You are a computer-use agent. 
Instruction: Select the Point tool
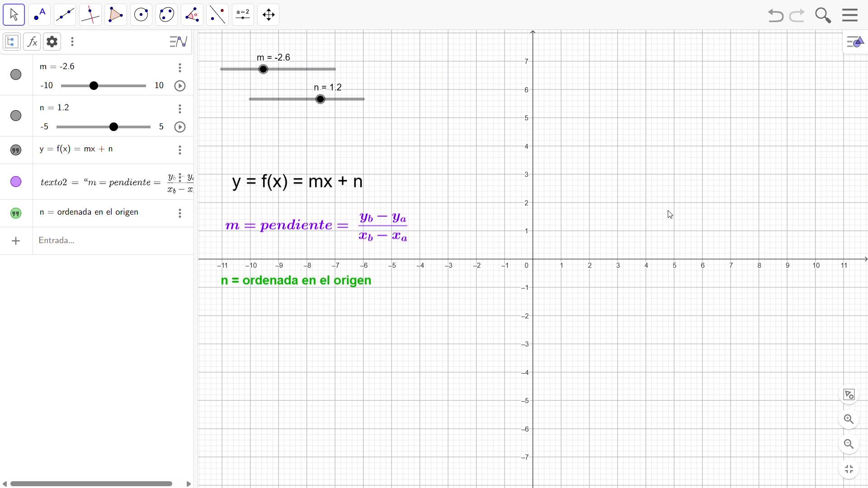(40, 15)
